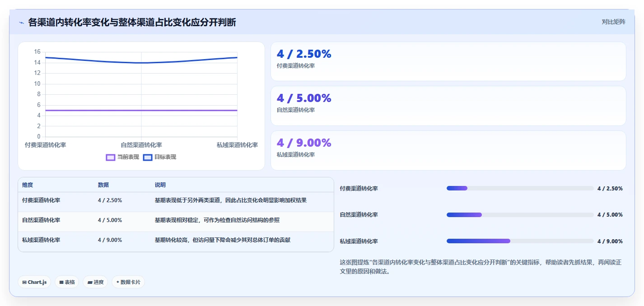Click the 数据 table column header
Screen dimensions: 644x306
[x=103, y=185]
